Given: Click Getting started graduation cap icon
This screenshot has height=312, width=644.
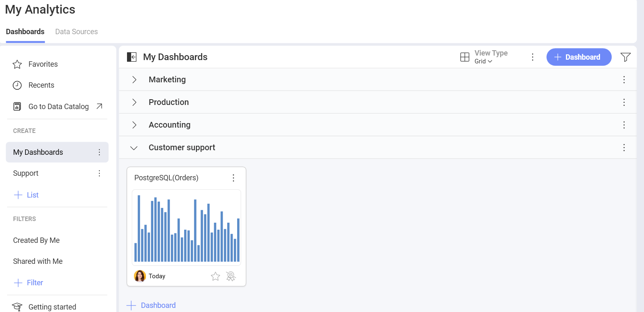Looking at the screenshot, I should click(x=17, y=307).
